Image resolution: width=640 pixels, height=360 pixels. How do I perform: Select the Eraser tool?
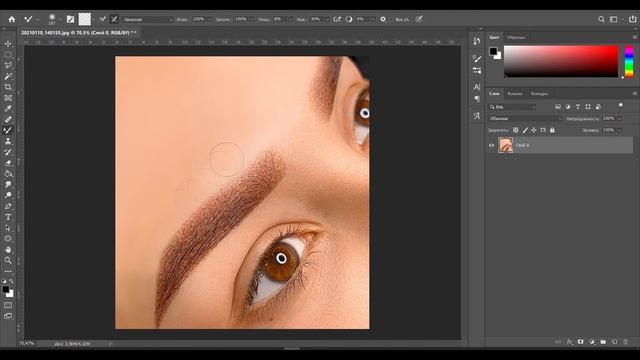(8, 163)
